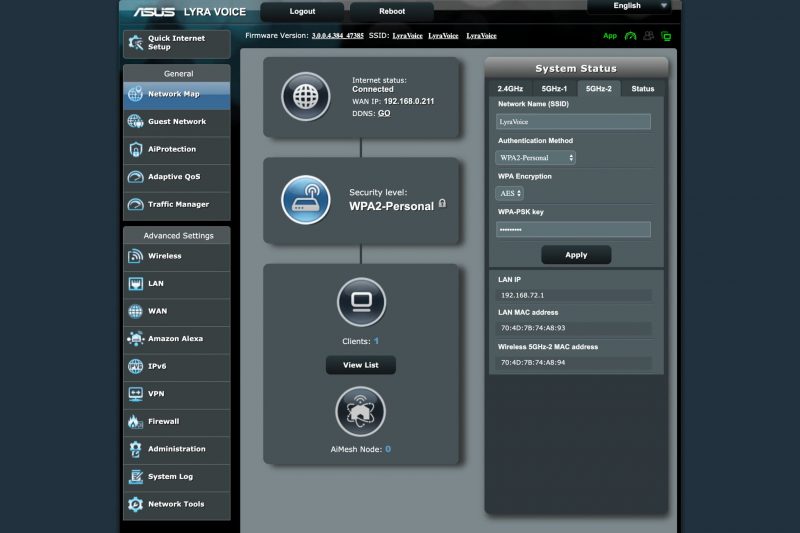Click wireless MAC address 70:4D:7B:74:A8:94
The height and width of the screenshot is (533, 800).
[x=533, y=362]
